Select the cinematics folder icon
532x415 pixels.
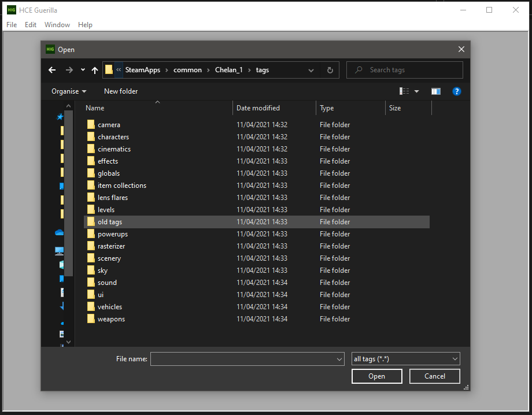(x=91, y=149)
